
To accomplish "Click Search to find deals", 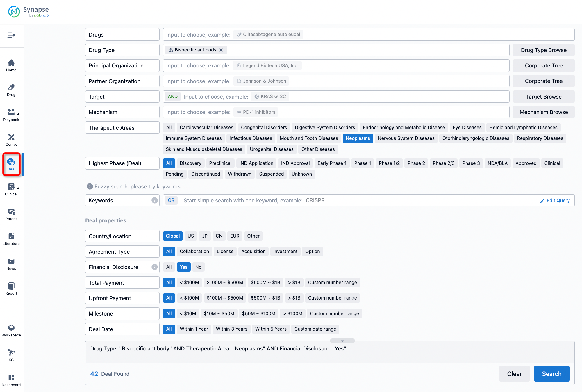I will [x=552, y=374].
